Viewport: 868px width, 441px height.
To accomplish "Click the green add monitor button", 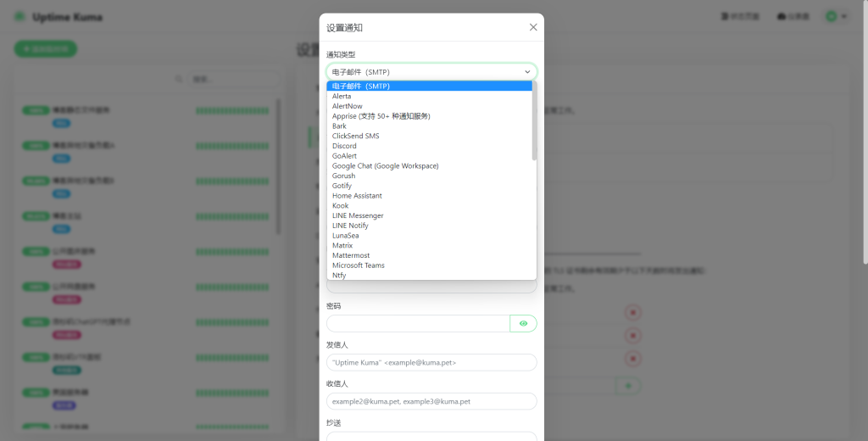I will 46,48.
